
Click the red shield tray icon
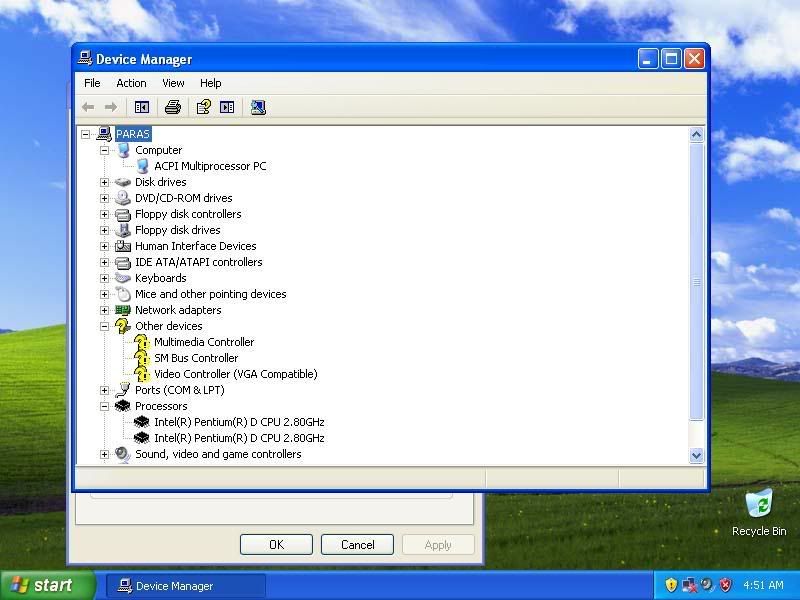coord(725,585)
